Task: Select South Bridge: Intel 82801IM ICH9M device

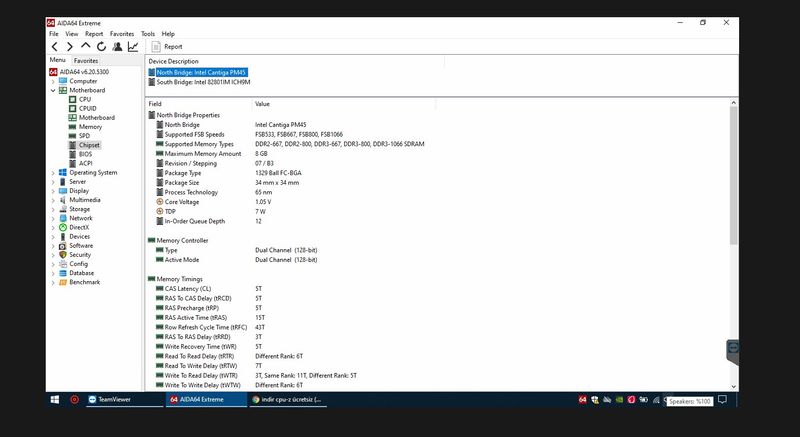Action: pyautogui.click(x=199, y=82)
